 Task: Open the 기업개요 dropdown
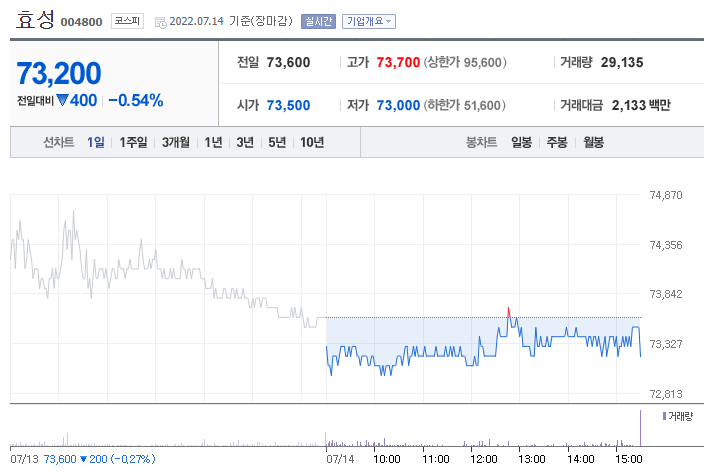tap(369, 21)
